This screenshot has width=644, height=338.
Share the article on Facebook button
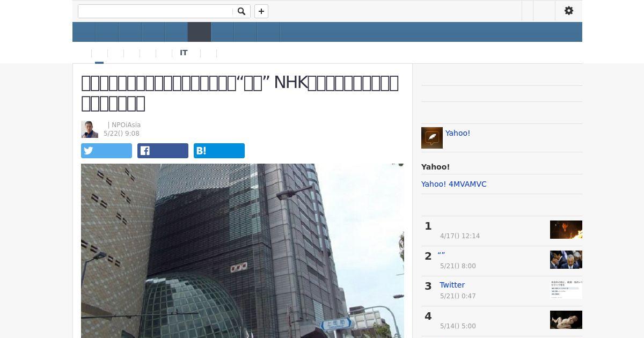[x=163, y=151]
